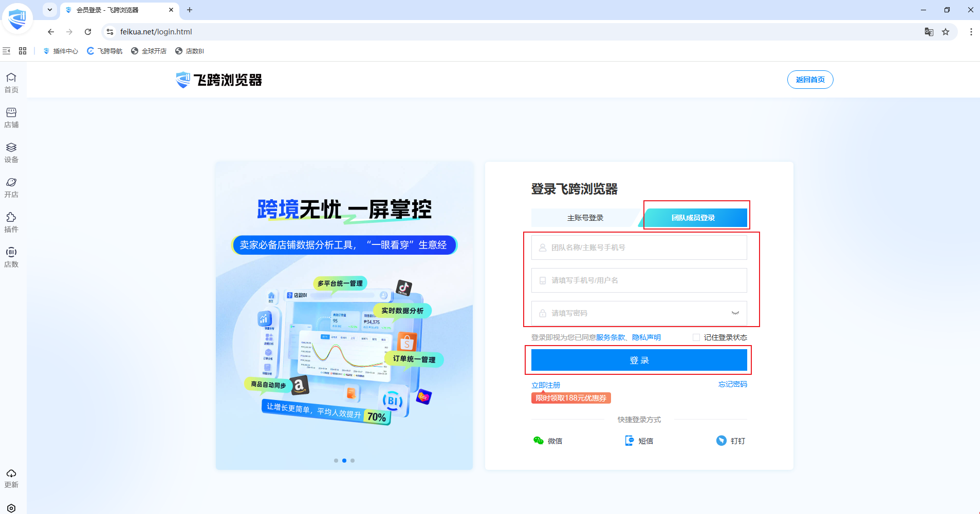Click the 限时领取188元优惠券 badge

[x=571, y=398]
